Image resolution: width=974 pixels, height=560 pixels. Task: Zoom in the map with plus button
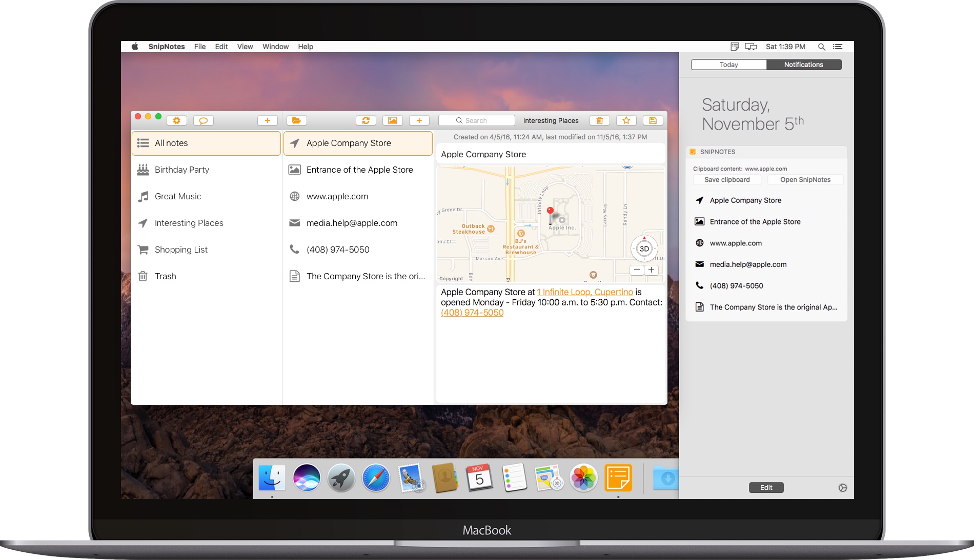(x=651, y=270)
